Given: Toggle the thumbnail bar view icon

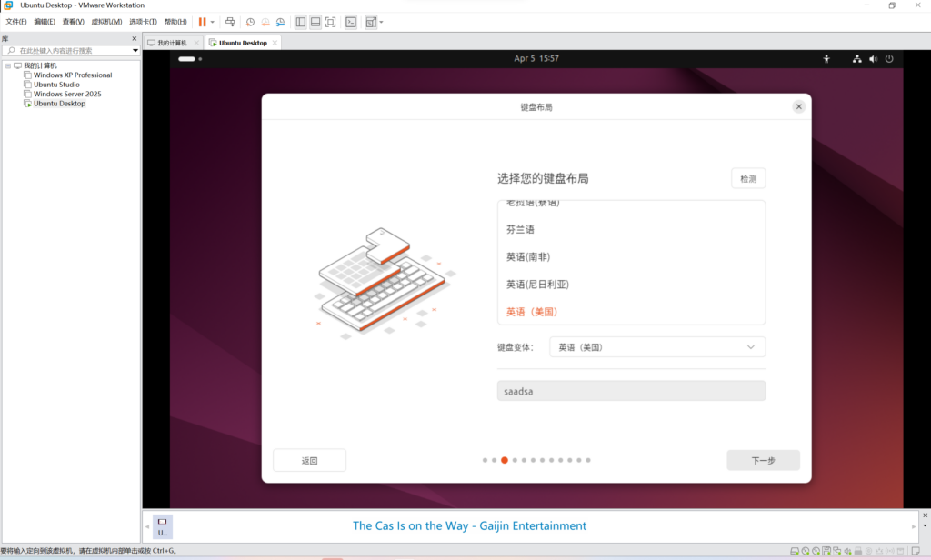Looking at the screenshot, I should [x=315, y=22].
